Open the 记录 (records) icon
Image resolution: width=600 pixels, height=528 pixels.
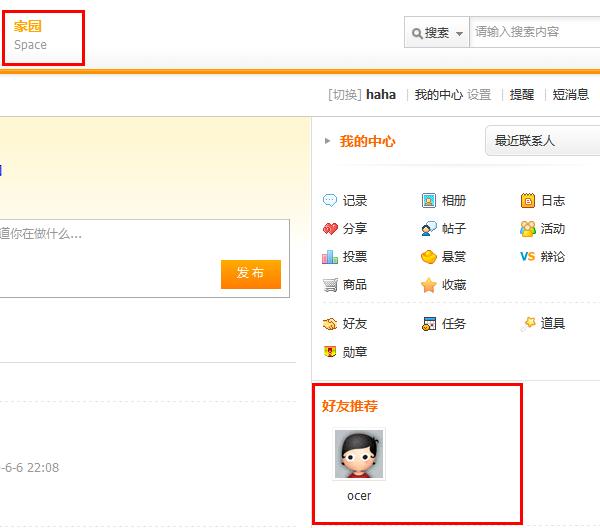[x=330, y=201]
